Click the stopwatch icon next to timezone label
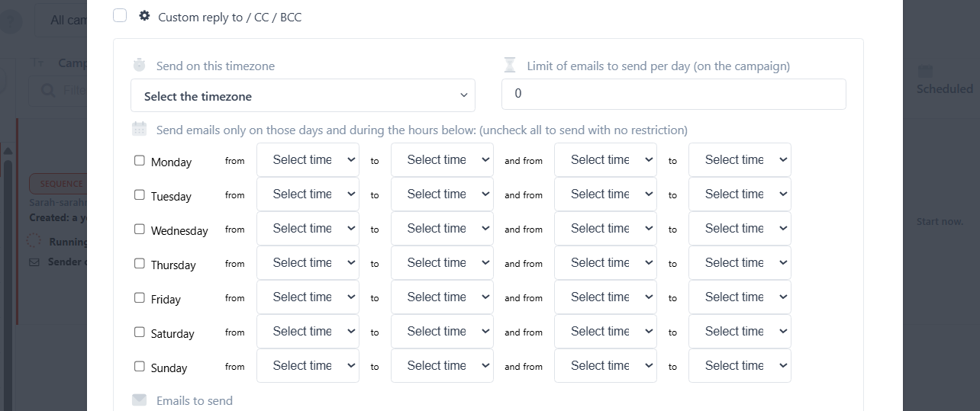 (139, 66)
